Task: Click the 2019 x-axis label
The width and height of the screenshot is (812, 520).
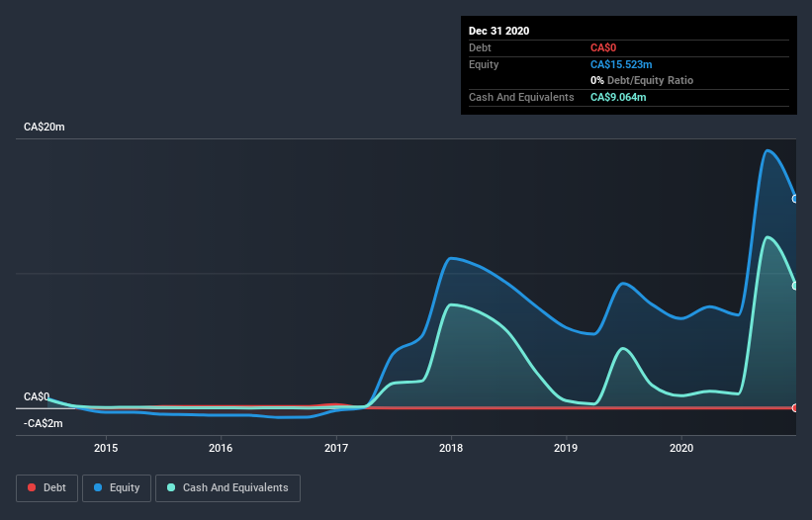Action: click(x=566, y=448)
